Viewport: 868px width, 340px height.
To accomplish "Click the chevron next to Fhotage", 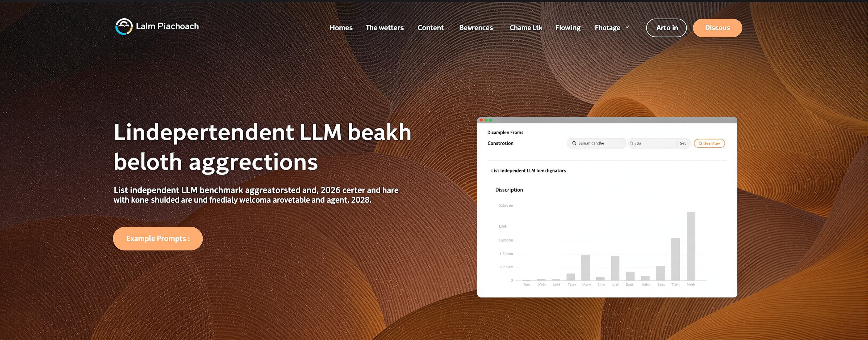I will [x=627, y=27].
